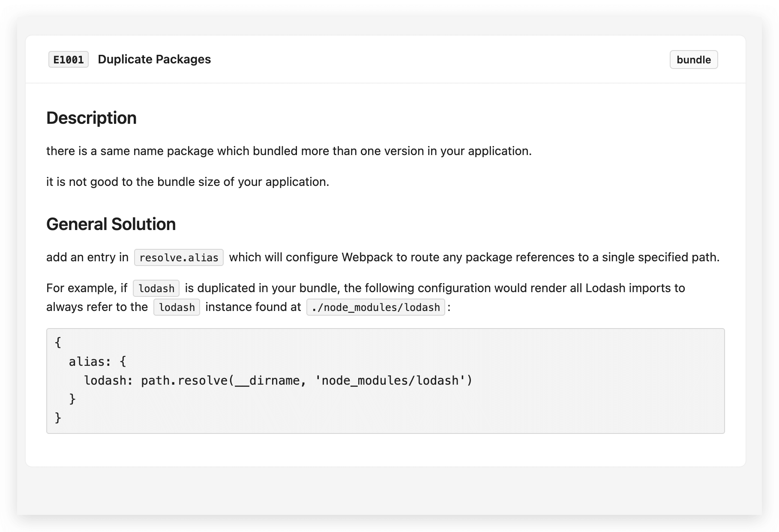Click the lodash code after 'always refer to the'
779x532 pixels.
[177, 307]
